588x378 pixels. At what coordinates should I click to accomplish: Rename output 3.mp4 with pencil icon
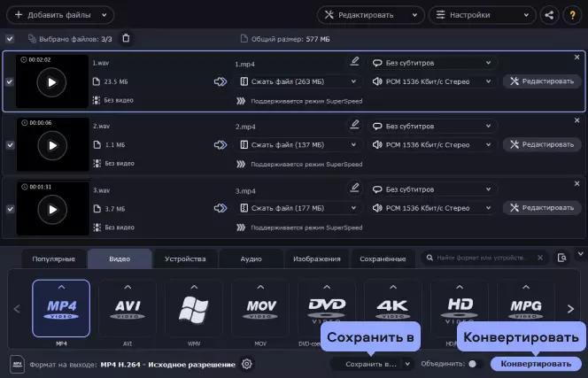(354, 188)
